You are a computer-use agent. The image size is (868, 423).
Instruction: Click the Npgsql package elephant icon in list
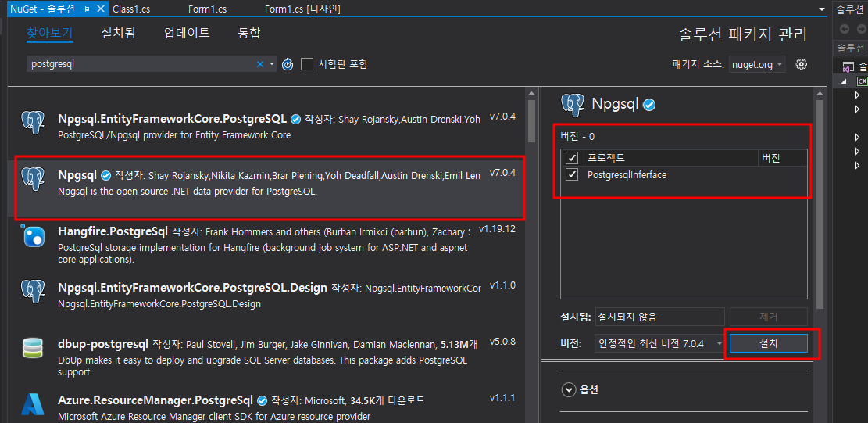pyautogui.click(x=33, y=180)
